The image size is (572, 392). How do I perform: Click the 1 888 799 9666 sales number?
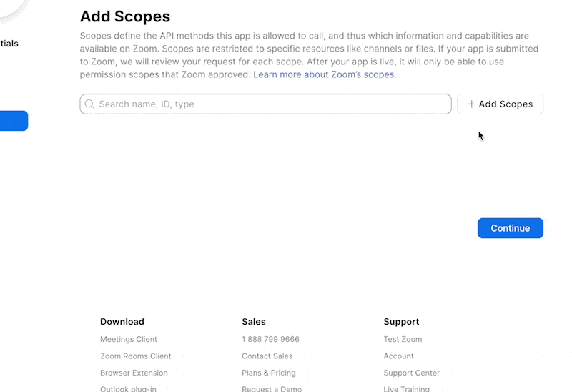pyautogui.click(x=270, y=340)
